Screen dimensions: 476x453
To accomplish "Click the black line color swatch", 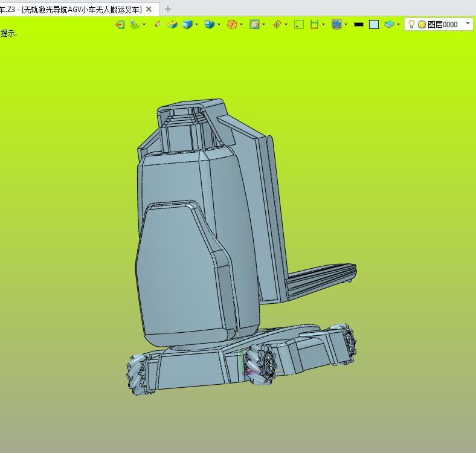I will tap(359, 25).
